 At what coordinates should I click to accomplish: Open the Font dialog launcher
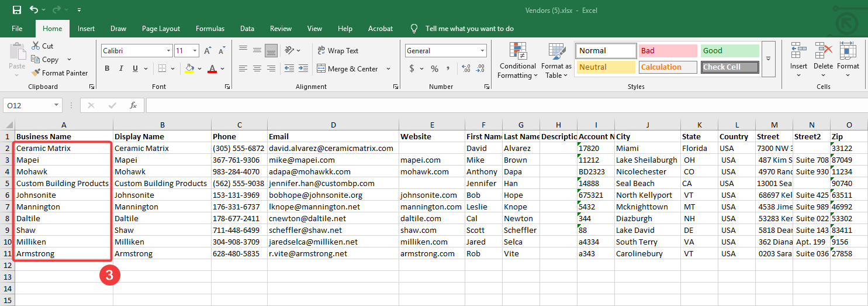[227, 87]
